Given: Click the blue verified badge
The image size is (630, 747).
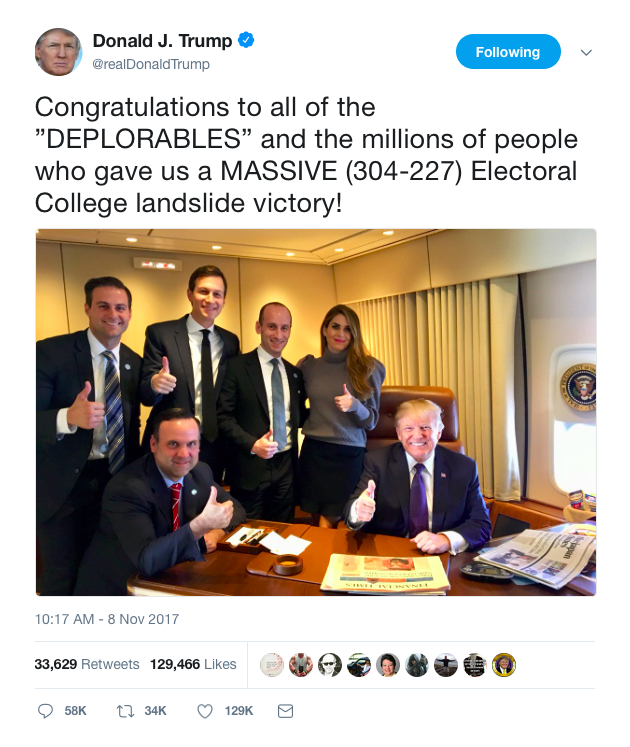Looking at the screenshot, I should coord(246,41).
